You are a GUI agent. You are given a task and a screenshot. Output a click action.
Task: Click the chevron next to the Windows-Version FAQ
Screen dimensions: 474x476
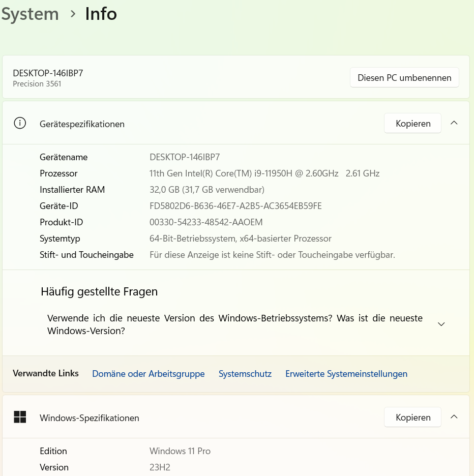tap(441, 324)
